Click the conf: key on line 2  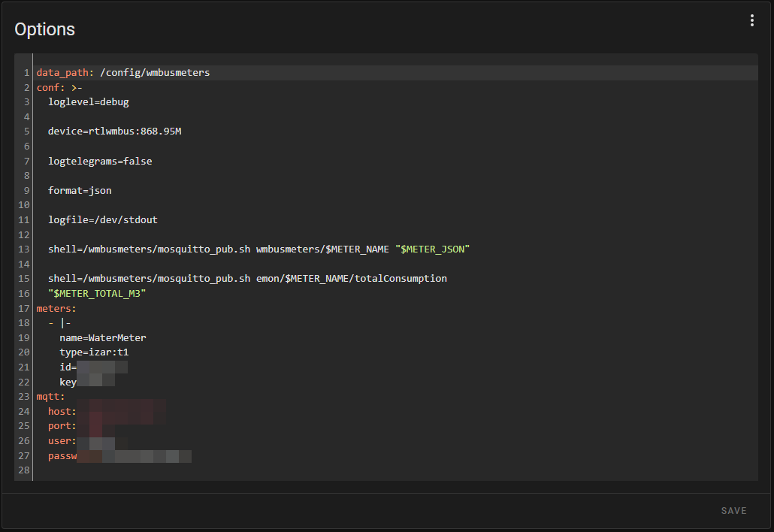(50, 87)
